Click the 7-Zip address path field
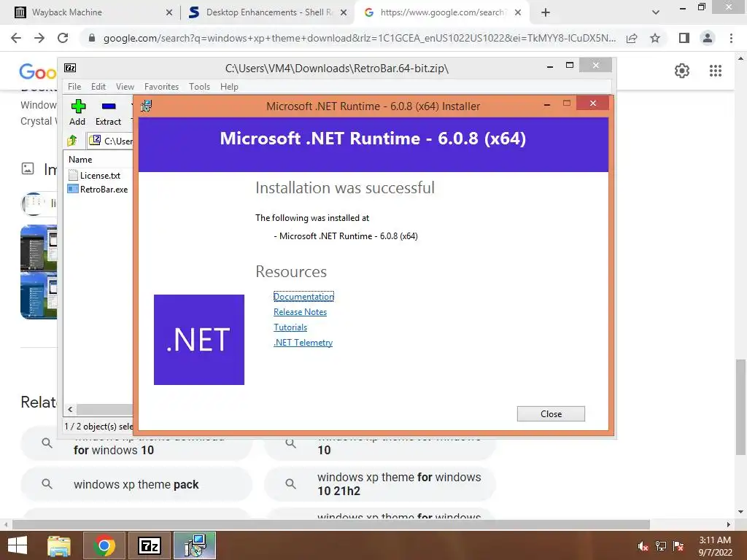The image size is (747, 560). point(111,141)
